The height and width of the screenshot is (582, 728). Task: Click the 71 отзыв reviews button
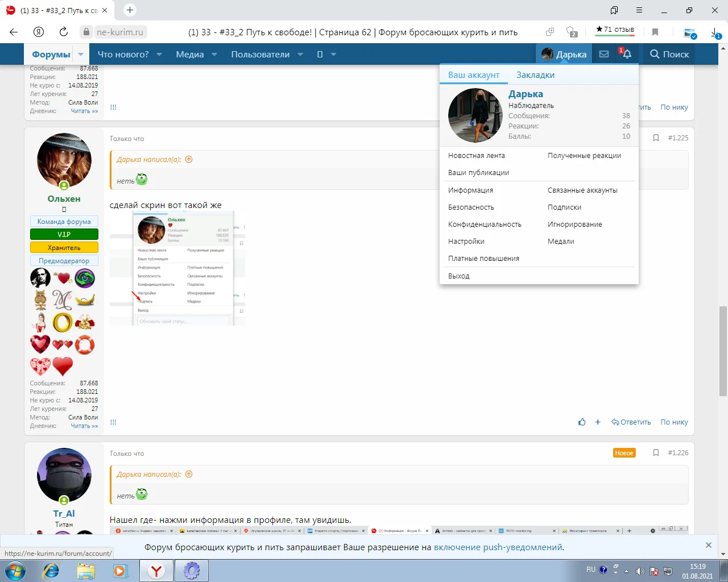615,30
